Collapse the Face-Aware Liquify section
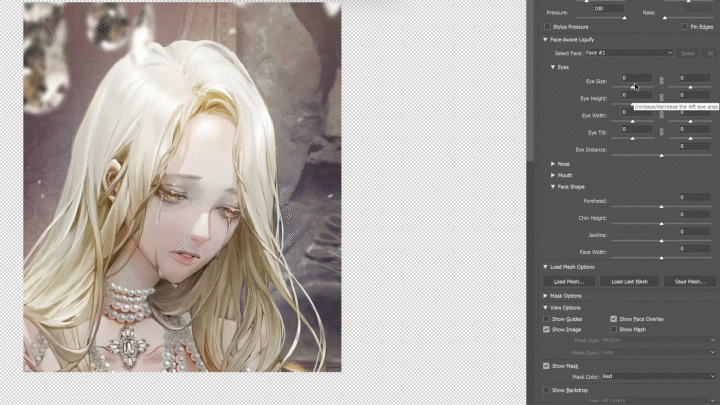Viewport: 720px width, 405px height. coord(546,39)
